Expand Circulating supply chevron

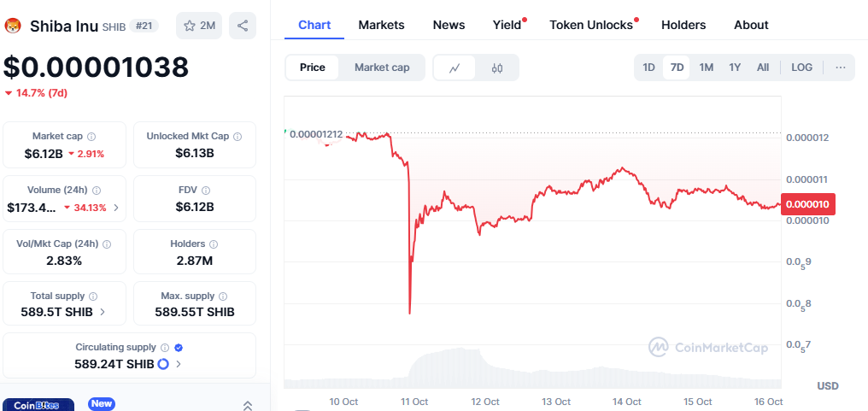179,364
